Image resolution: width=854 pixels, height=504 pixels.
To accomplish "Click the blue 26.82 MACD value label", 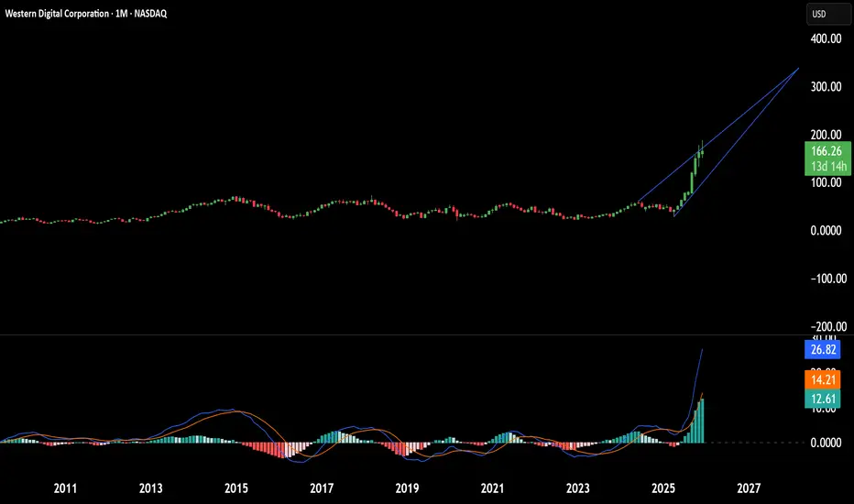I will [823, 349].
